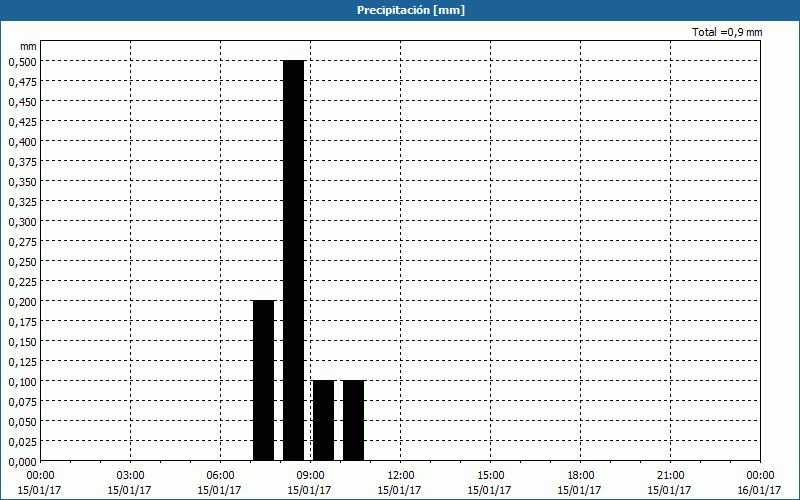Click the 15/01/17 date under 12:00
This screenshot has height=500, width=800.
point(401,490)
